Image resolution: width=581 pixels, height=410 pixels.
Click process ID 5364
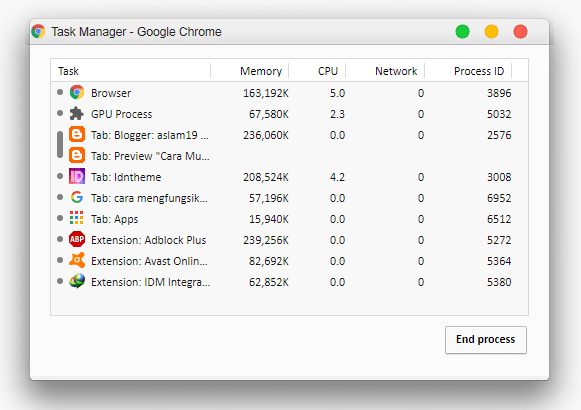(499, 261)
